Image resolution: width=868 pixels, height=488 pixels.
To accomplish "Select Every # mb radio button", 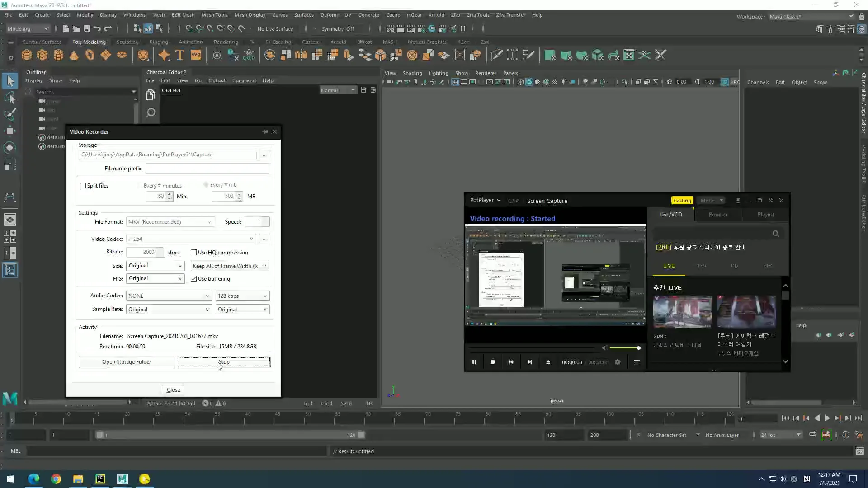I will tap(206, 185).
